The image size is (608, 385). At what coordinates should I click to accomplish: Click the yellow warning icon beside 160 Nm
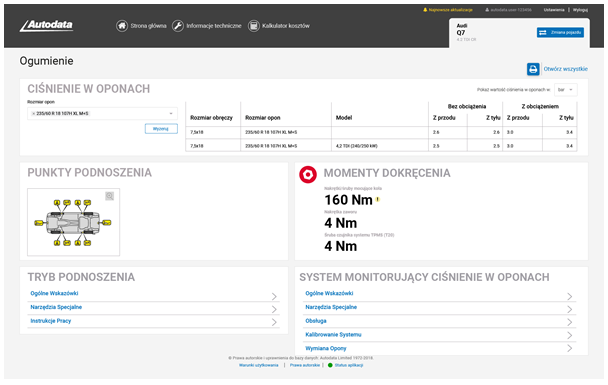[378, 200]
